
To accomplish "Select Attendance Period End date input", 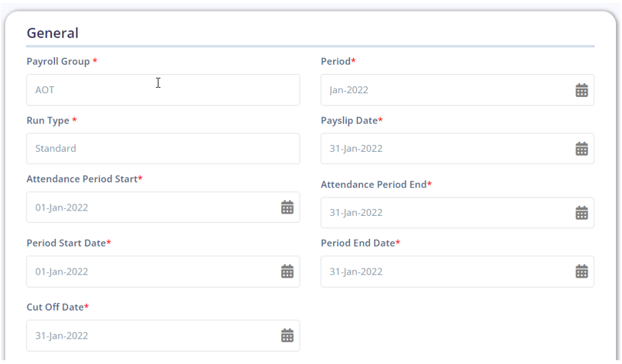I will (443, 213).
